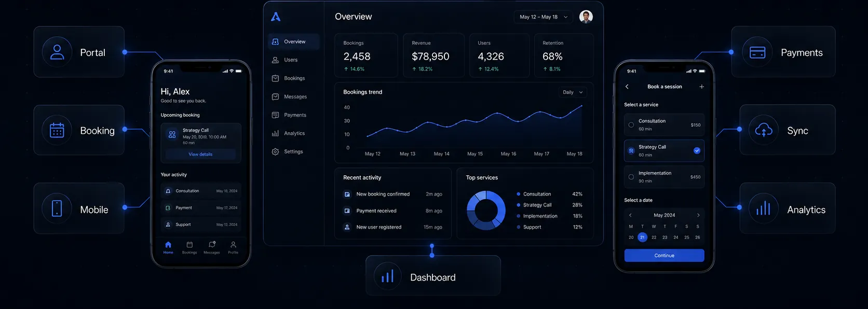The width and height of the screenshot is (868, 309).
Task: Open the Revenue $78,950 stat card
Action: point(433,55)
